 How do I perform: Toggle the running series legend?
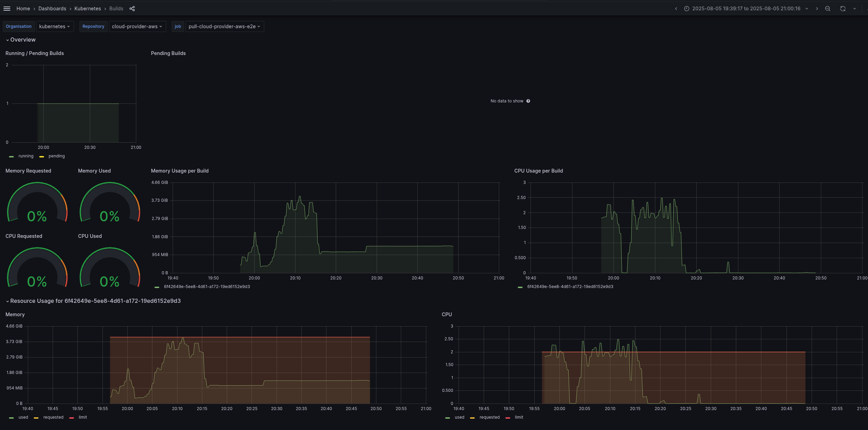point(25,156)
